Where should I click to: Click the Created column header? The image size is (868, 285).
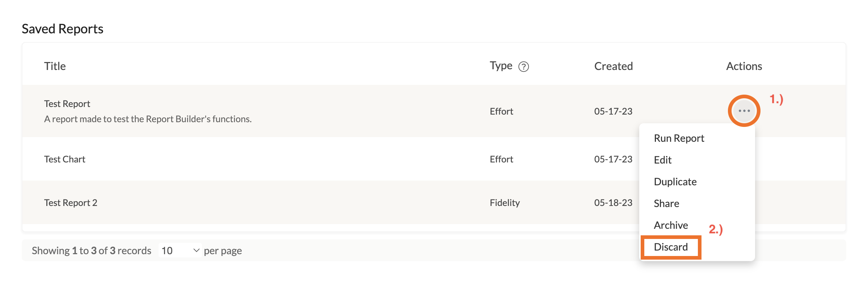click(x=613, y=66)
